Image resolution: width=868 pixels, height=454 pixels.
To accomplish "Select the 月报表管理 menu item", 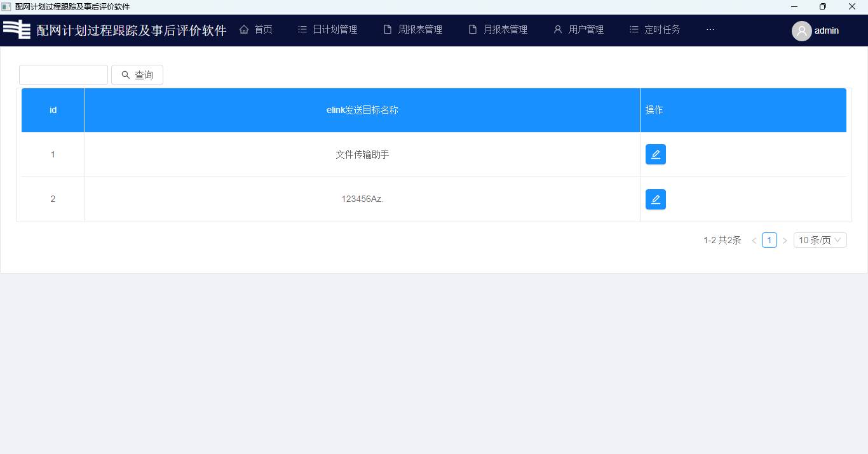I will pyautogui.click(x=498, y=30).
